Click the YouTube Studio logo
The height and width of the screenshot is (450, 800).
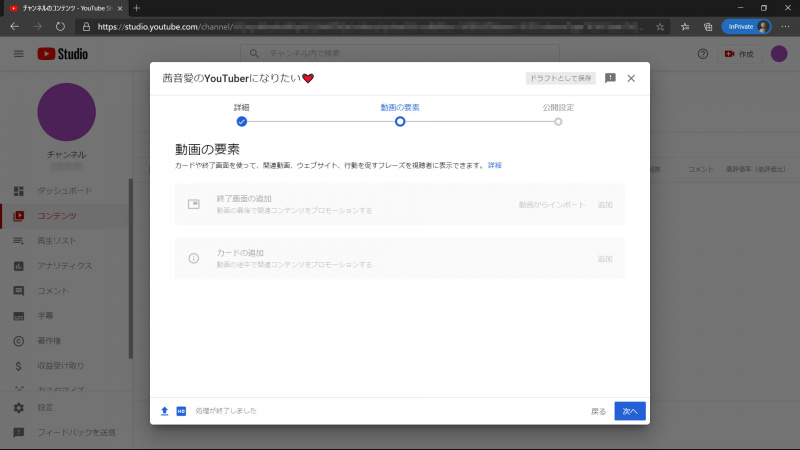point(62,54)
